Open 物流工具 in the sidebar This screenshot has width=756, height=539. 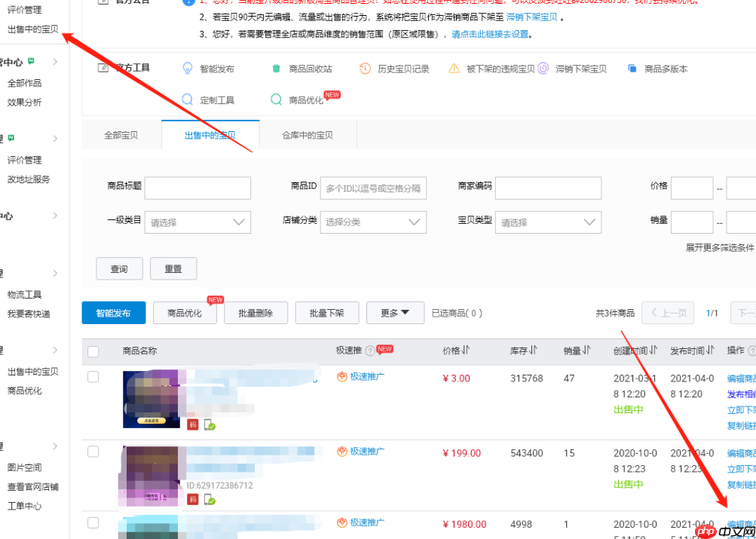(x=25, y=295)
